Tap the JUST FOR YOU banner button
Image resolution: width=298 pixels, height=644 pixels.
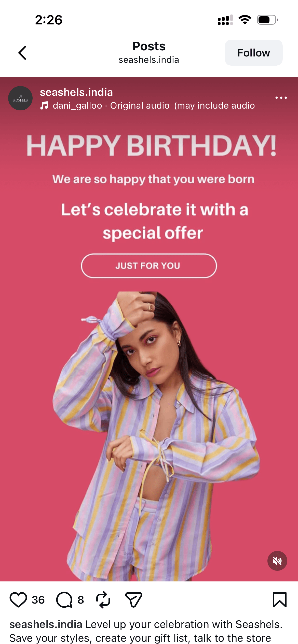149,266
